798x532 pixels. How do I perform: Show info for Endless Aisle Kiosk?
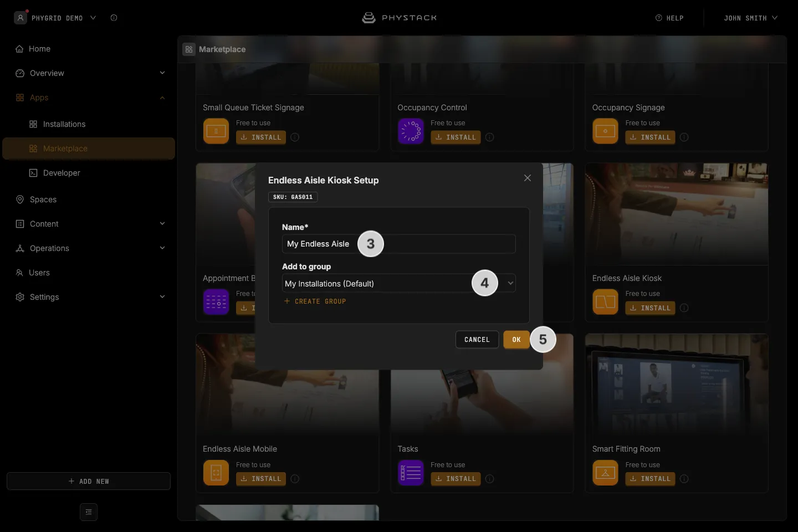point(684,308)
